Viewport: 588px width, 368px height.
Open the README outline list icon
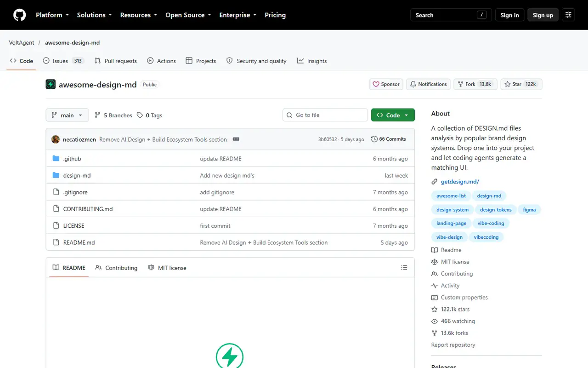point(404,268)
